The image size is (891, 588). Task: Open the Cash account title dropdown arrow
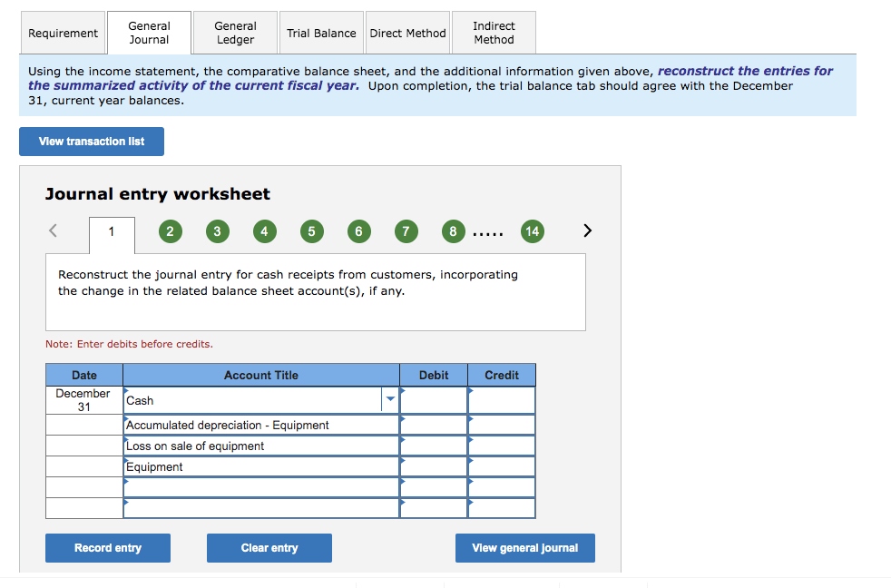(x=390, y=399)
